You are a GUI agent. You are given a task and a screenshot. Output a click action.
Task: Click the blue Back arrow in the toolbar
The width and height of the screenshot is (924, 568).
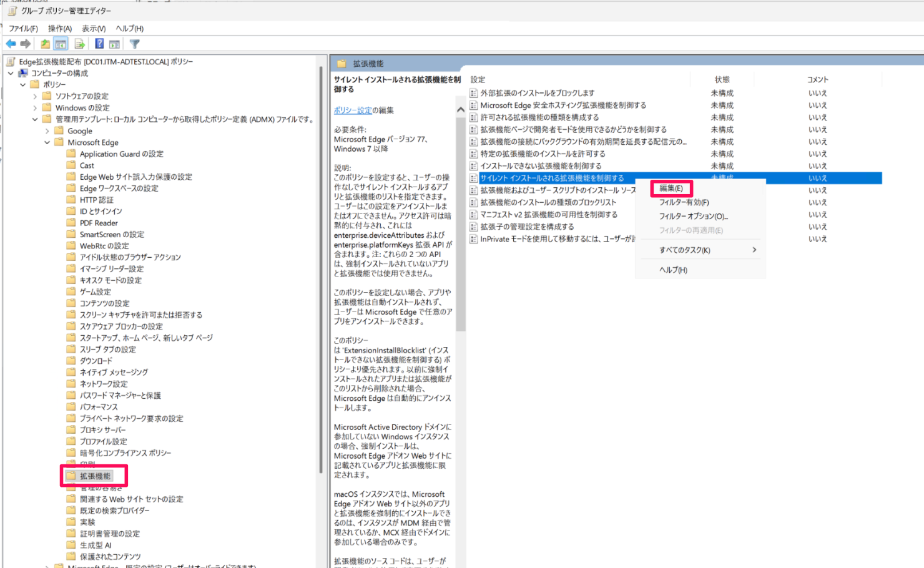(11, 44)
